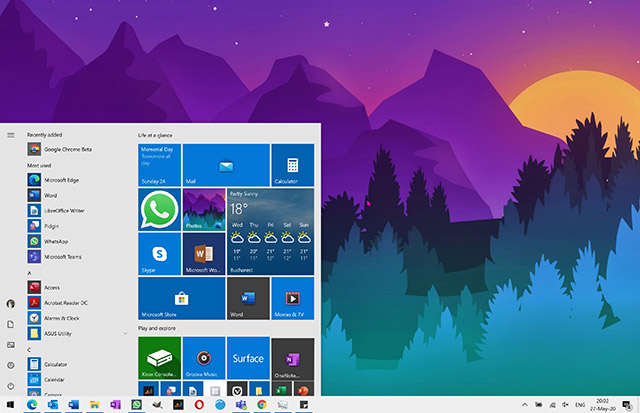The height and width of the screenshot is (413, 640).
Task: Open the Bucharest weather forecast tile
Action: click(270, 231)
